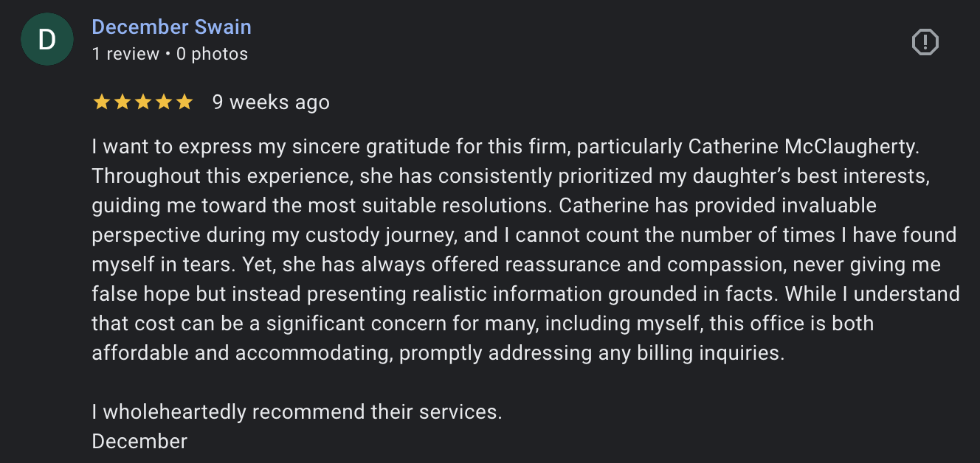Open December Swain's profile name link
Viewport: 980px width, 463px height.
click(171, 27)
